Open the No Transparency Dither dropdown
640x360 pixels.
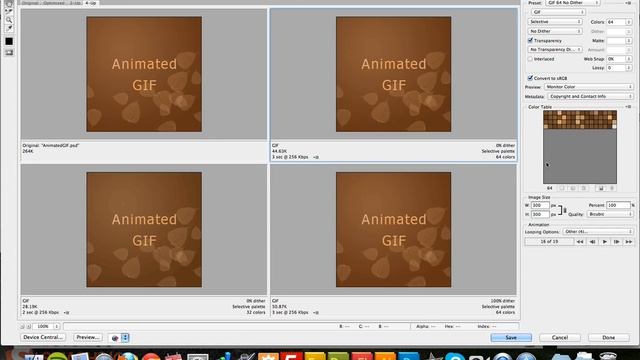pos(555,49)
